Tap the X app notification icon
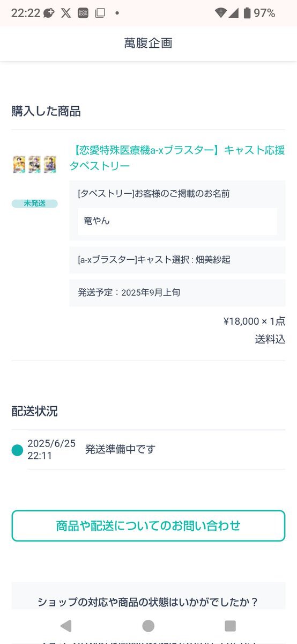The height and width of the screenshot is (644, 297). click(66, 13)
